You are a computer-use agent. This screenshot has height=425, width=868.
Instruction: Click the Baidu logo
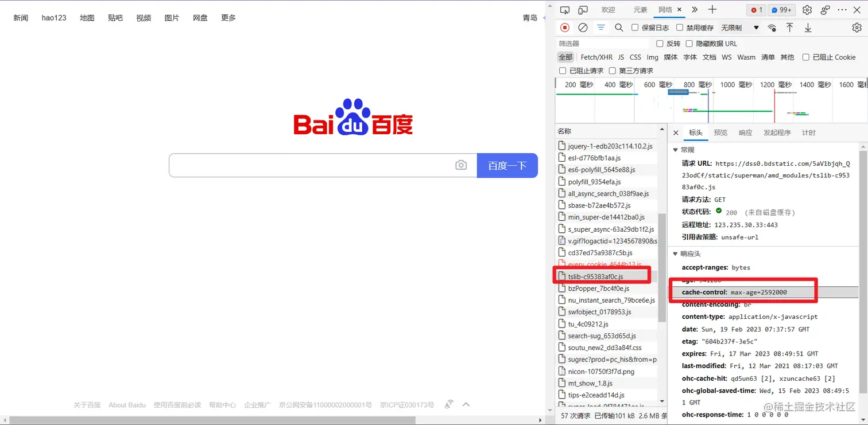(x=353, y=117)
